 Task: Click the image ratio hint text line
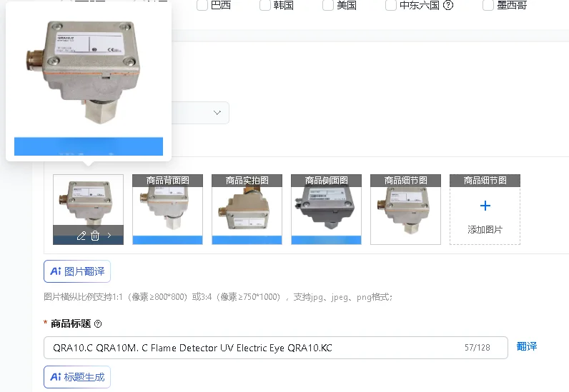(x=218, y=297)
